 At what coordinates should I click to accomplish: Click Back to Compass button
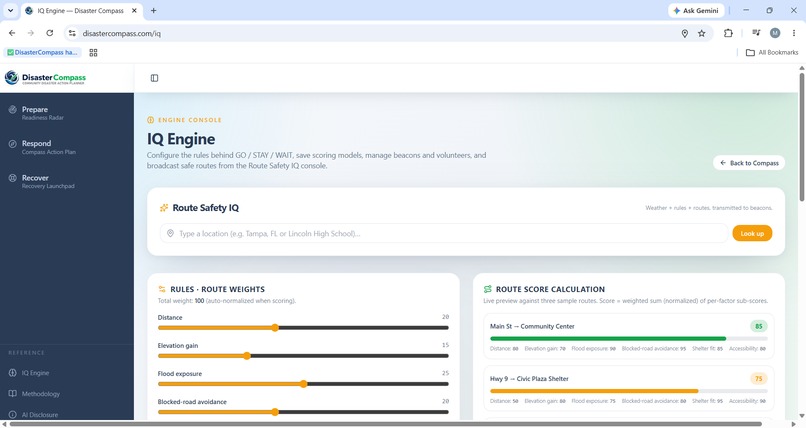coord(749,163)
